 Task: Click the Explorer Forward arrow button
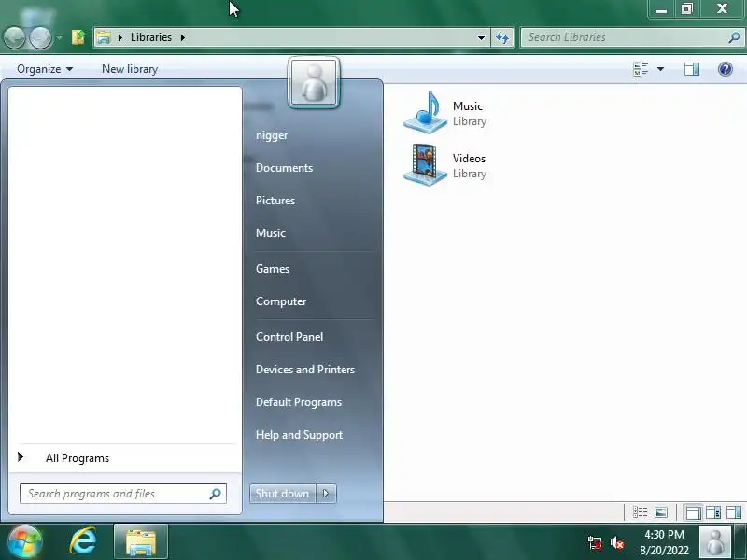tap(40, 37)
